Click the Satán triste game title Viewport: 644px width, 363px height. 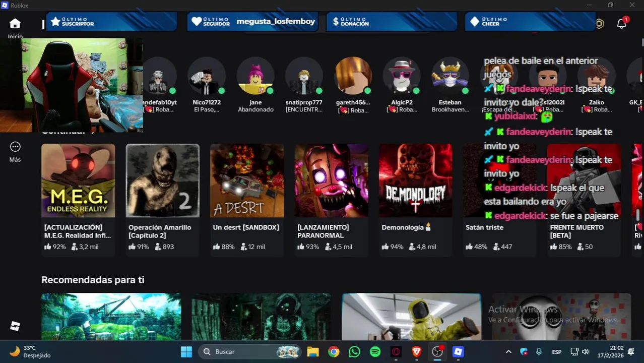[484, 227]
